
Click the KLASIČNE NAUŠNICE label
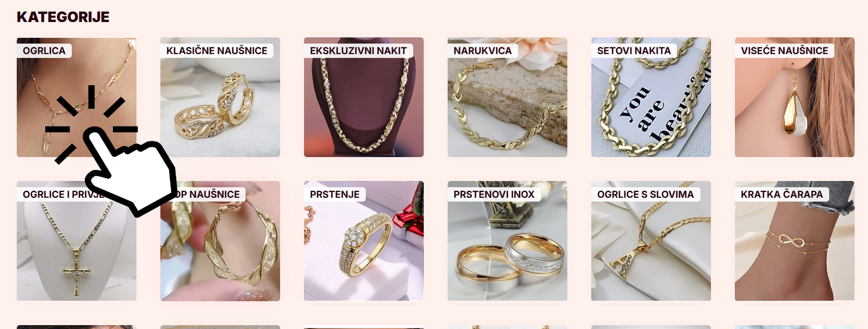click(217, 51)
